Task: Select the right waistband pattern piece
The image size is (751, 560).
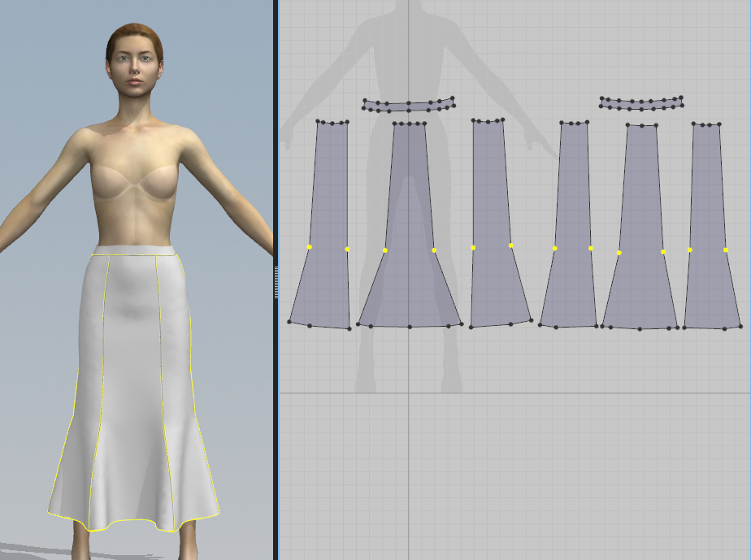Action: coord(641,103)
